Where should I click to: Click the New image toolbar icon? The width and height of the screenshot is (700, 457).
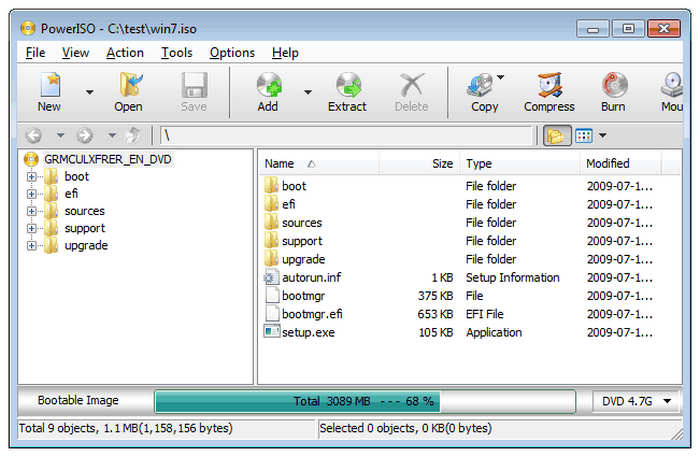(x=50, y=92)
